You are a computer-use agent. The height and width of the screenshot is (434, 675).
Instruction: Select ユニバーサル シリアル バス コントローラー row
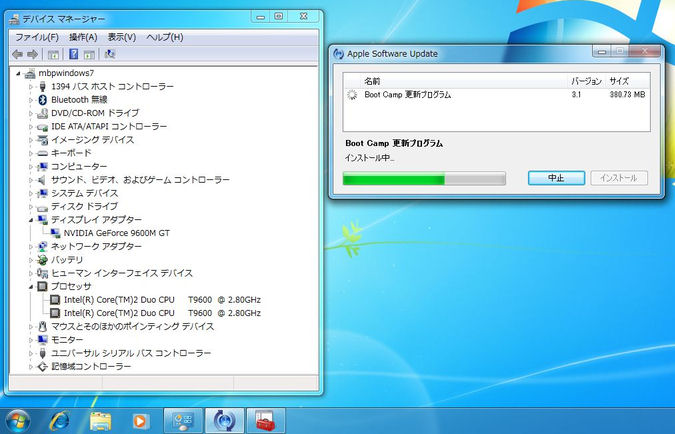(131, 353)
